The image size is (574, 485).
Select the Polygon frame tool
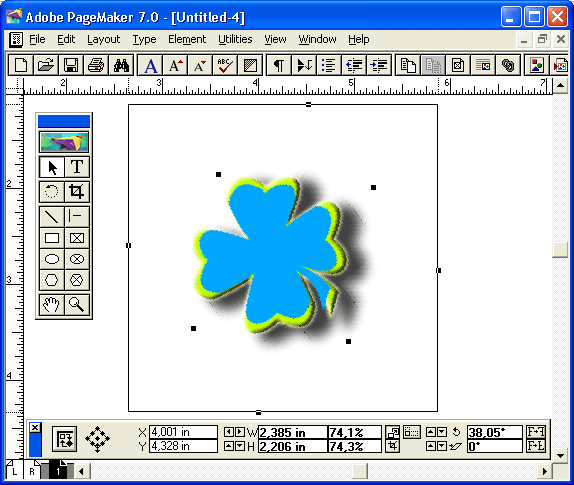(77, 280)
